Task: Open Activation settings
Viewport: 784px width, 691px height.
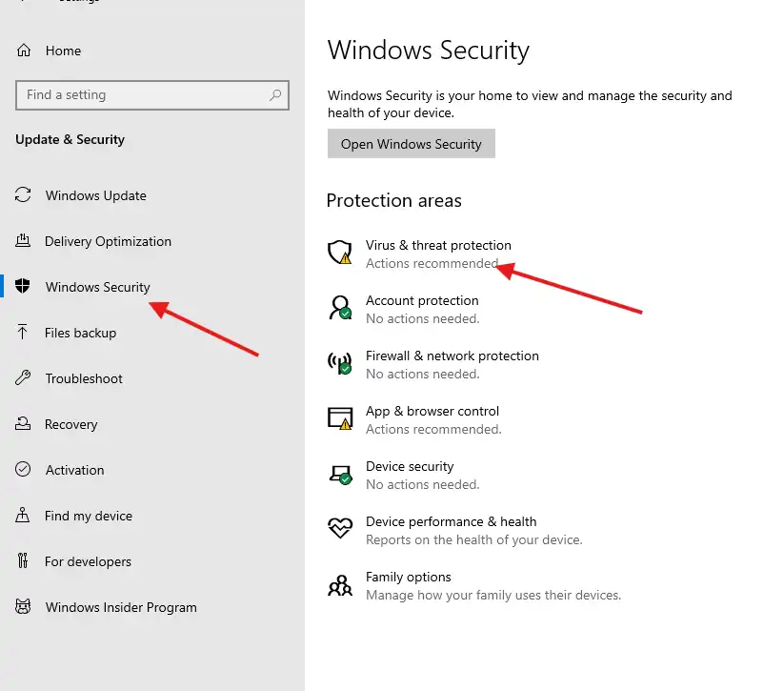Action: pos(74,470)
